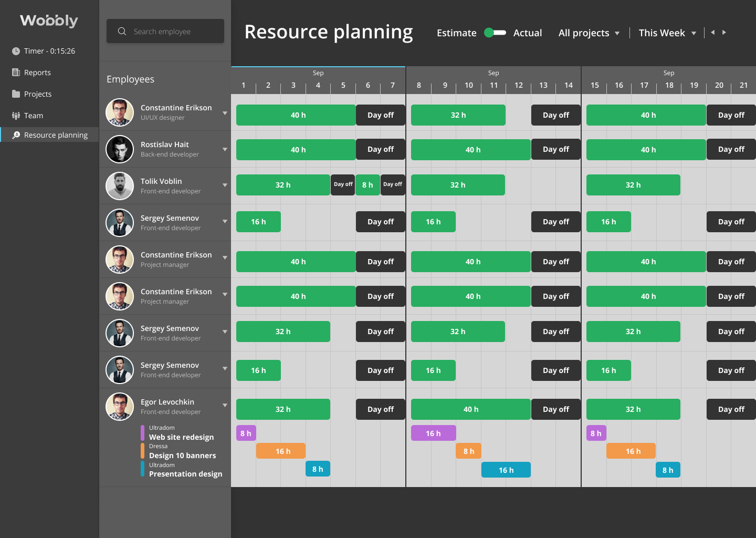Viewport: 756px width, 538px height.
Task: Select Resource planning in the sidebar menu
Action: pyautogui.click(x=55, y=134)
